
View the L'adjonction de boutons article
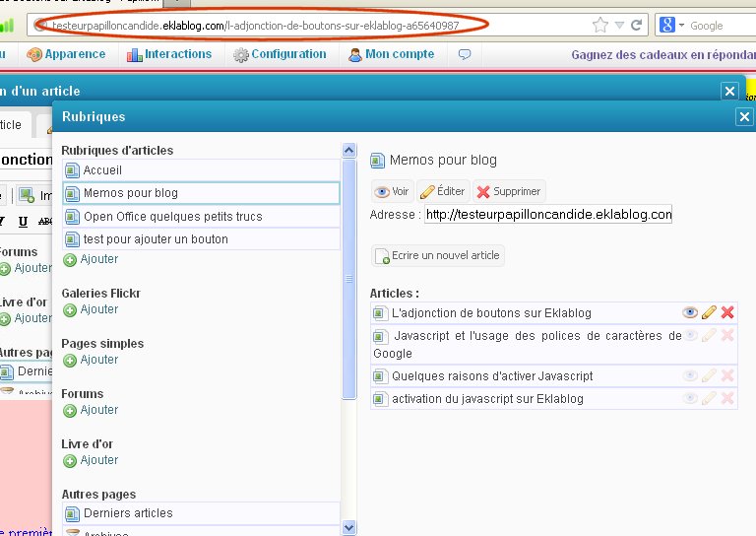[x=690, y=312]
